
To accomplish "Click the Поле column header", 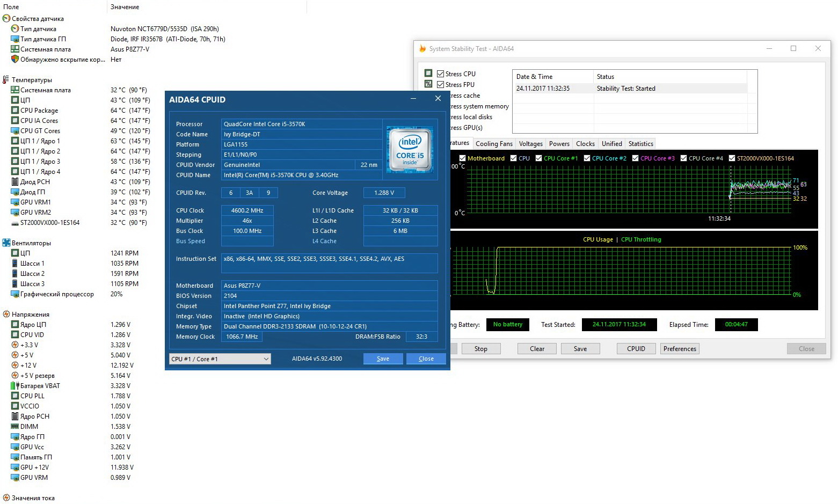I will 54,6.
